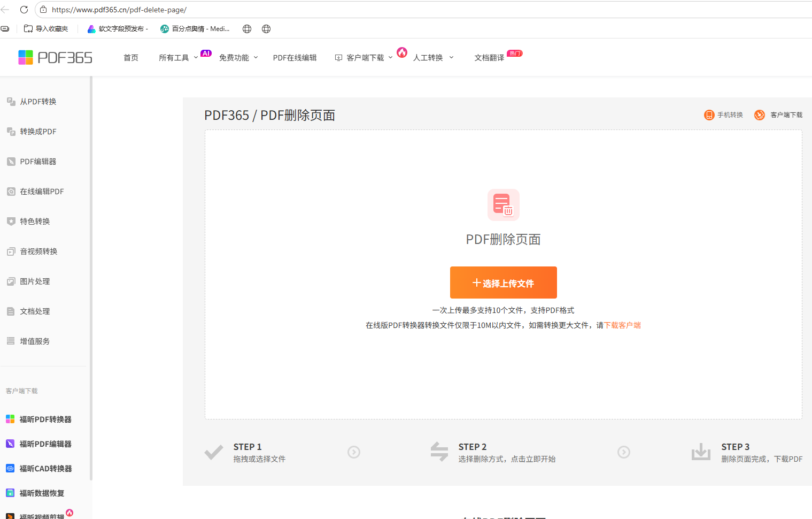
Task: Expand the 所有工具 dropdown menu
Action: (178, 58)
